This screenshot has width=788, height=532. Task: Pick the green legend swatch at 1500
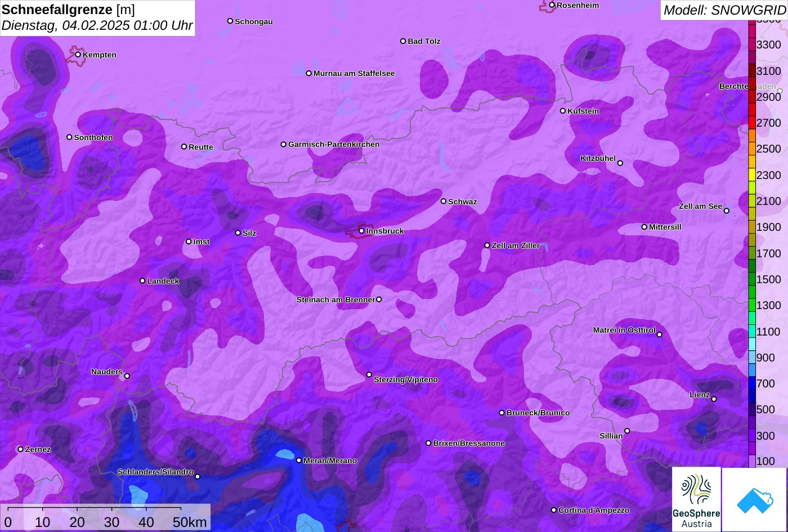(752, 279)
